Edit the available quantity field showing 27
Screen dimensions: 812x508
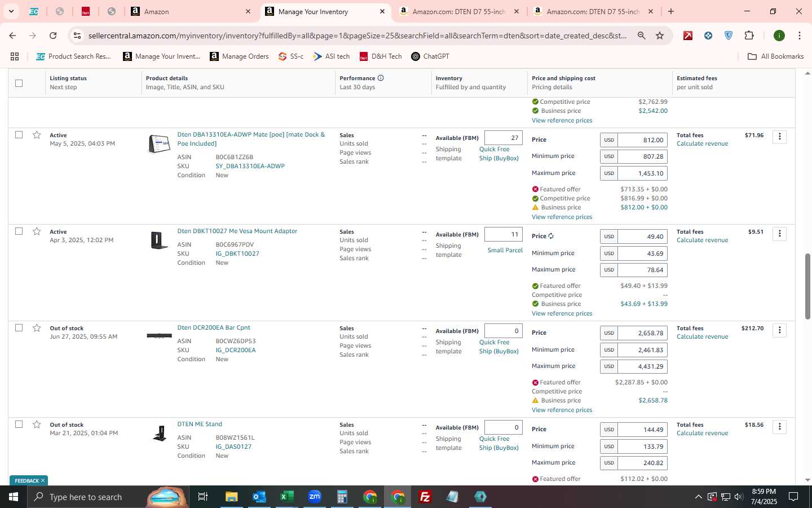(x=503, y=138)
